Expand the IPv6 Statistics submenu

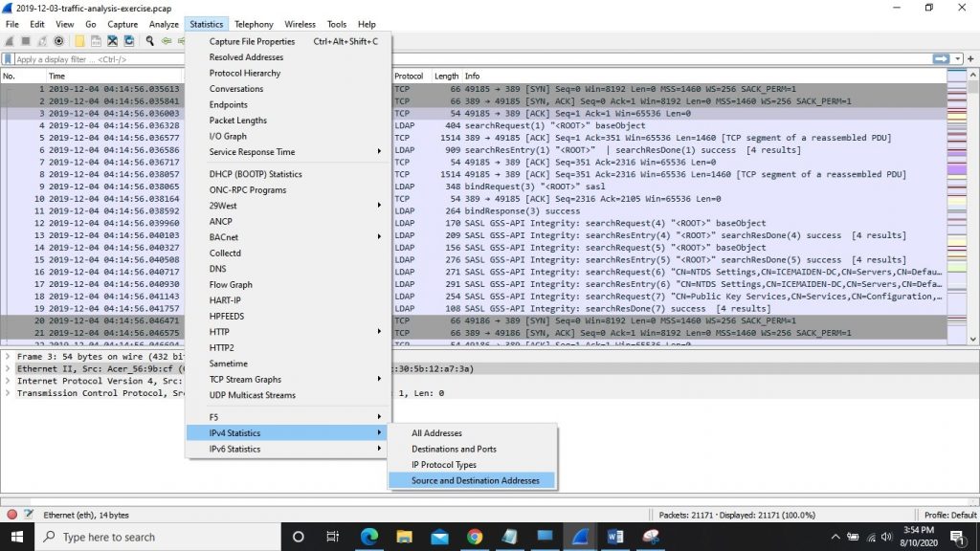click(x=287, y=449)
